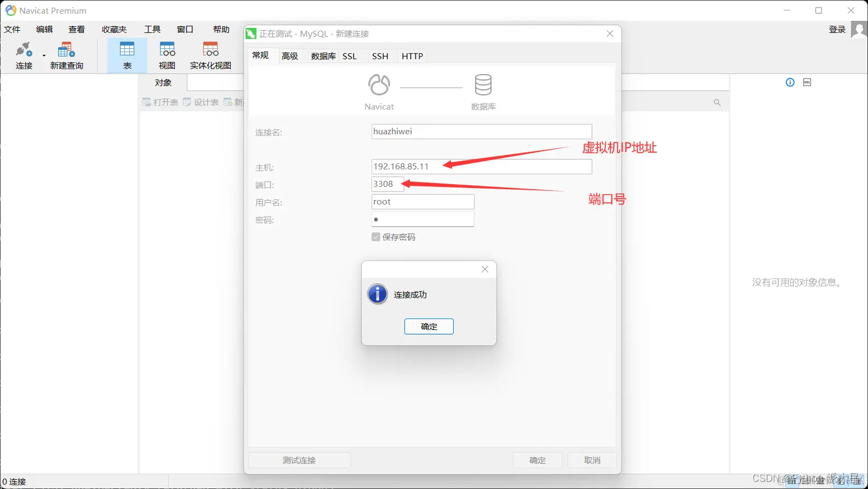Open the Window (窗口) menu
868x489 pixels.
(x=185, y=30)
